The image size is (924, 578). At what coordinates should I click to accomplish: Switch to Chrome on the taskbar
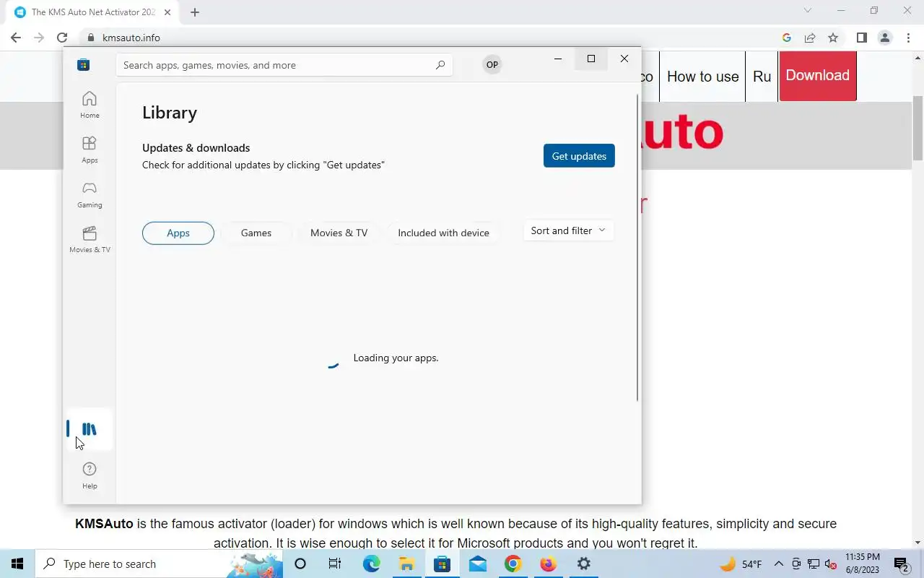[513, 564]
